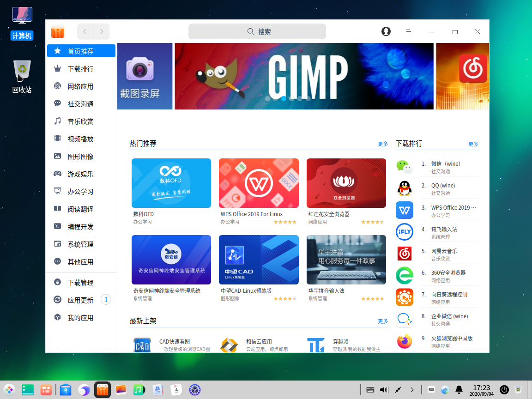
Task: Click the NetEase music banner at right
Action: (x=462, y=76)
